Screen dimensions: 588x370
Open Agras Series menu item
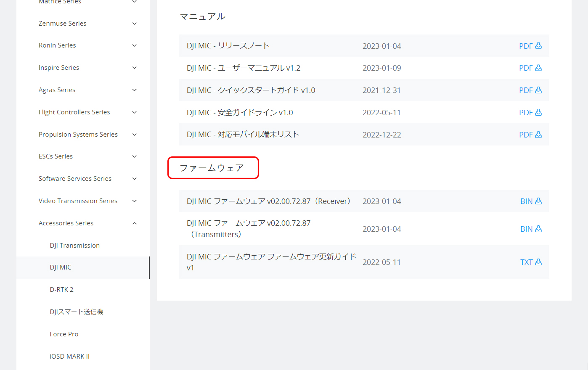point(57,90)
